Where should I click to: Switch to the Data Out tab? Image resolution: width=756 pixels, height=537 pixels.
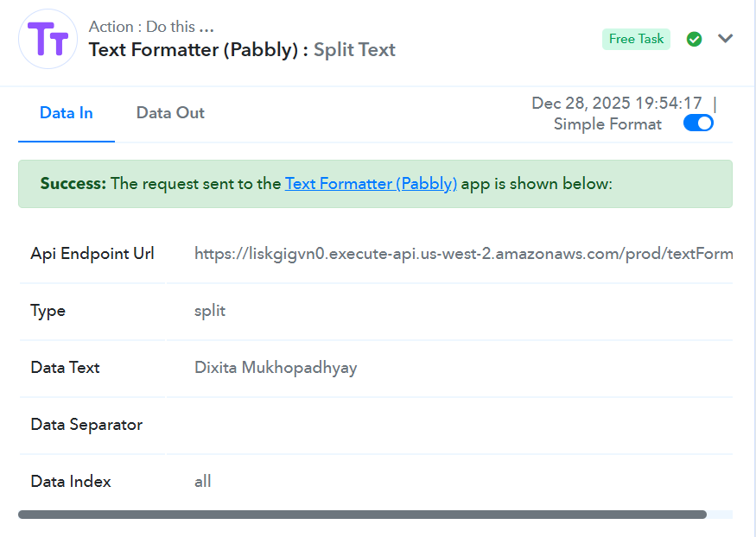[x=170, y=113]
